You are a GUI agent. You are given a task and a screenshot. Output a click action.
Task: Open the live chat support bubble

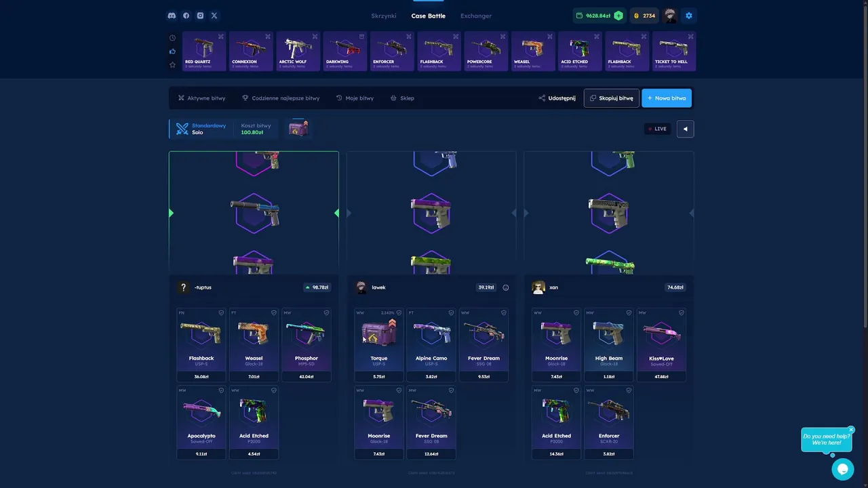pyautogui.click(x=843, y=469)
